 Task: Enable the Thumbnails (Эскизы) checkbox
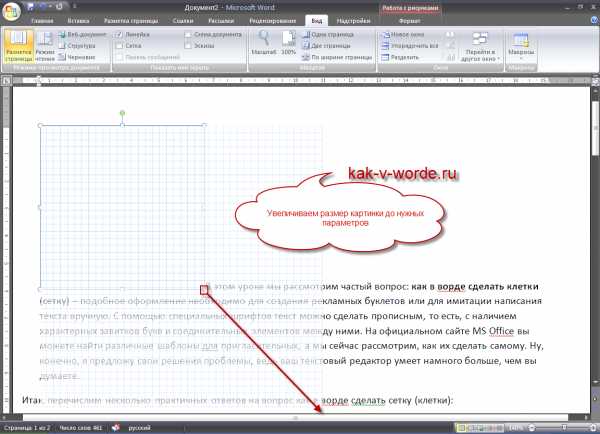[190, 46]
